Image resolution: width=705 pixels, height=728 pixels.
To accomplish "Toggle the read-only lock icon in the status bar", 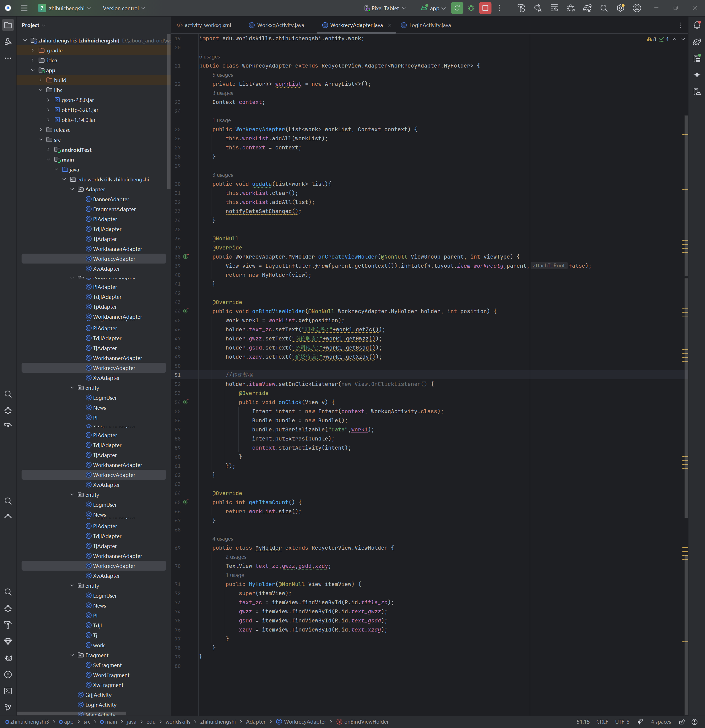I will 682,722.
